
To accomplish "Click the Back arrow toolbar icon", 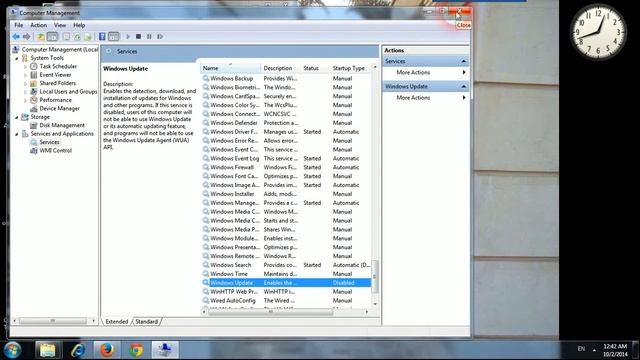I will (x=16, y=37).
